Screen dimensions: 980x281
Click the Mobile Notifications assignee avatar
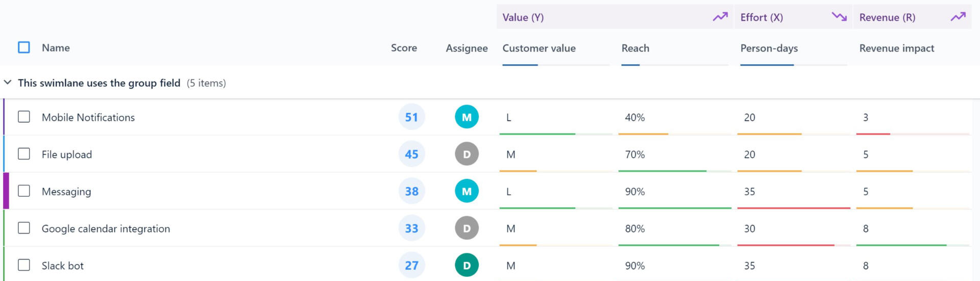tap(467, 117)
